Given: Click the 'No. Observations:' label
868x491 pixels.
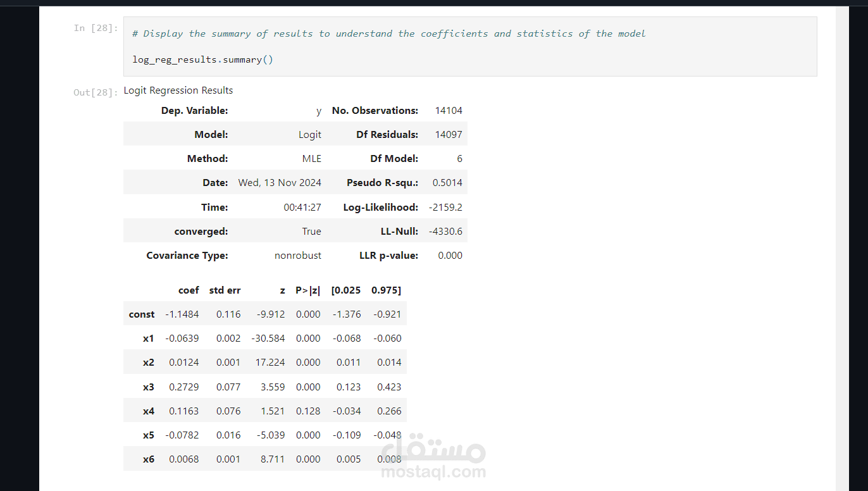Looking at the screenshot, I should pyautogui.click(x=375, y=111).
